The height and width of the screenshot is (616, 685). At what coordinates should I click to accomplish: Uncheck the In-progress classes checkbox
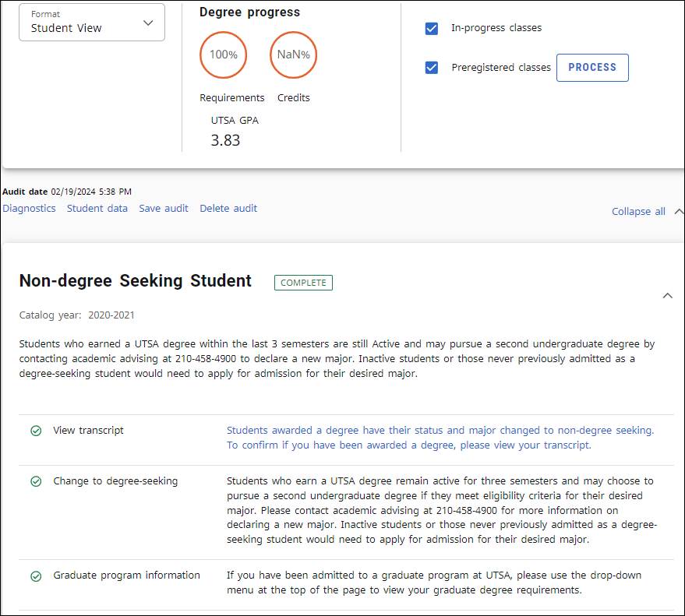(432, 28)
